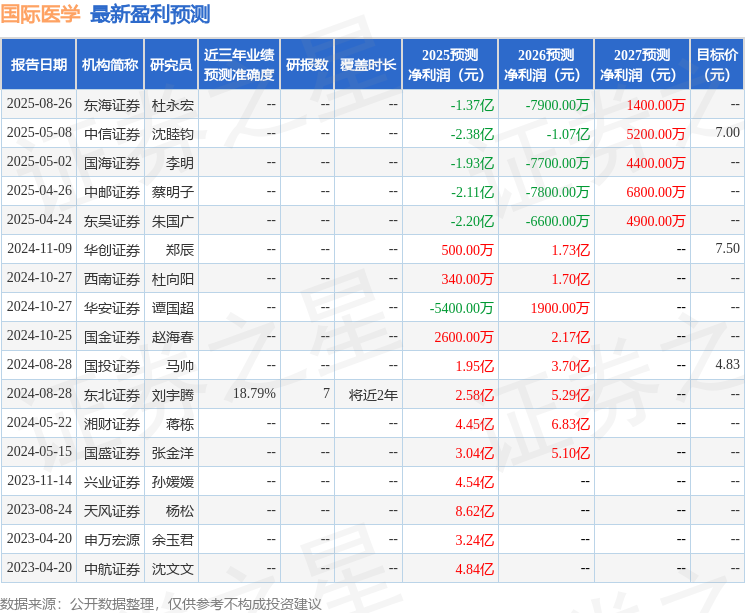This screenshot has width=745, height=613.
Task: Click researcher 孙媛媛
Action: tap(172, 482)
